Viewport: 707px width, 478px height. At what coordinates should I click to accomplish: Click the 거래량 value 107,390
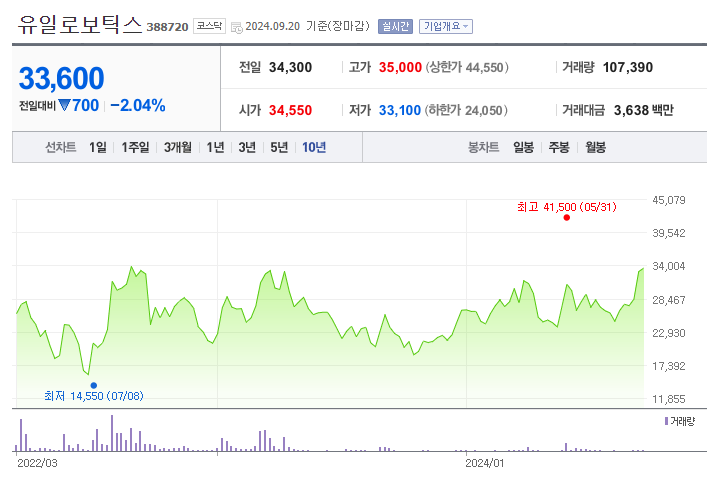pos(628,68)
